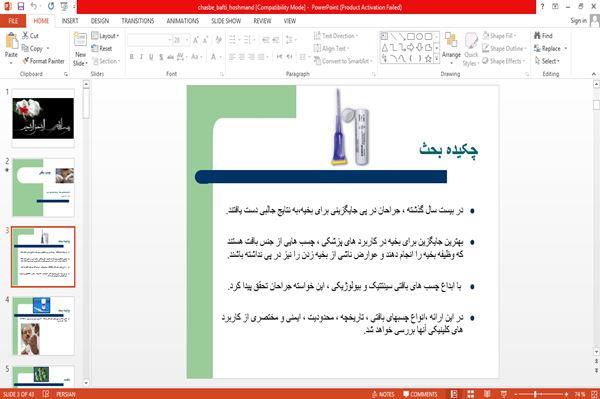Select the triangle shape in gallery
The height and width of the screenshot is (399, 600).
385,47
